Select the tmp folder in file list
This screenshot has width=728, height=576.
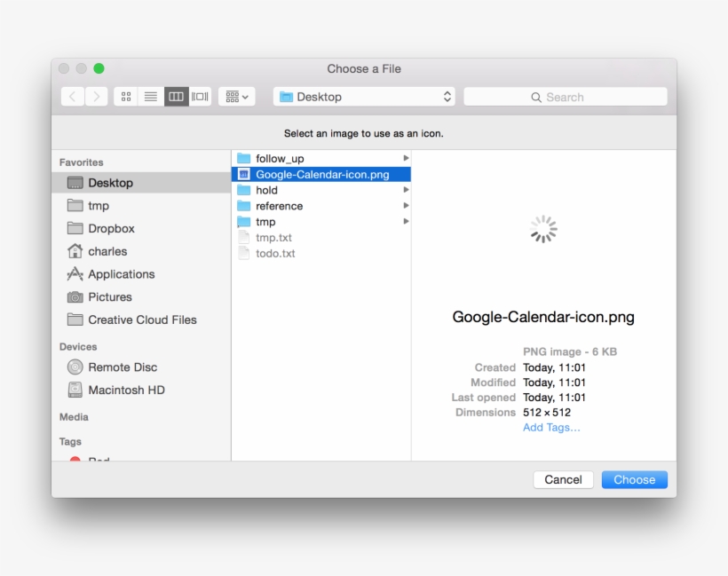[320, 222]
